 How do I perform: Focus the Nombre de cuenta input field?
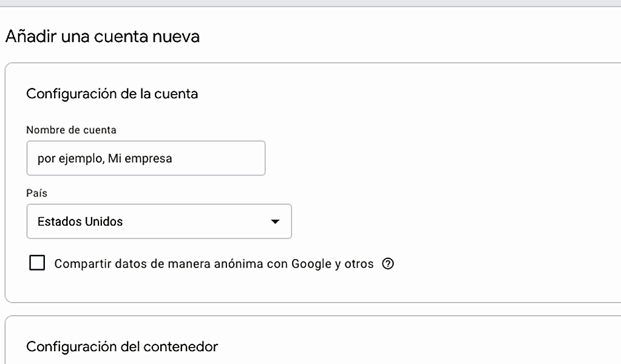tap(146, 158)
